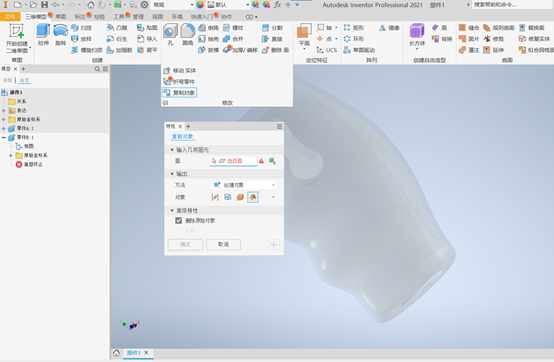Select the Revolve (旋转) tool
554x362 pixels.
tap(60, 35)
